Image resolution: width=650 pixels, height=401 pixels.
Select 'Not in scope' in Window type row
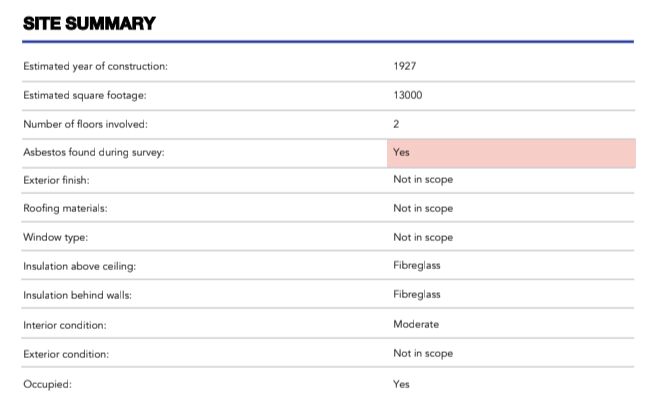click(x=423, y=237)
